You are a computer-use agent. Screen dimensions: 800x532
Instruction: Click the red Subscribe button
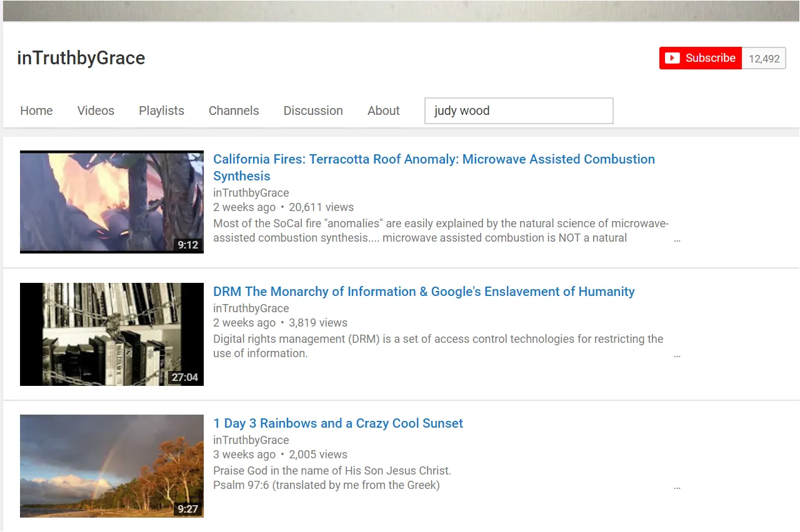pyautogui.click(x=701, y=58)
